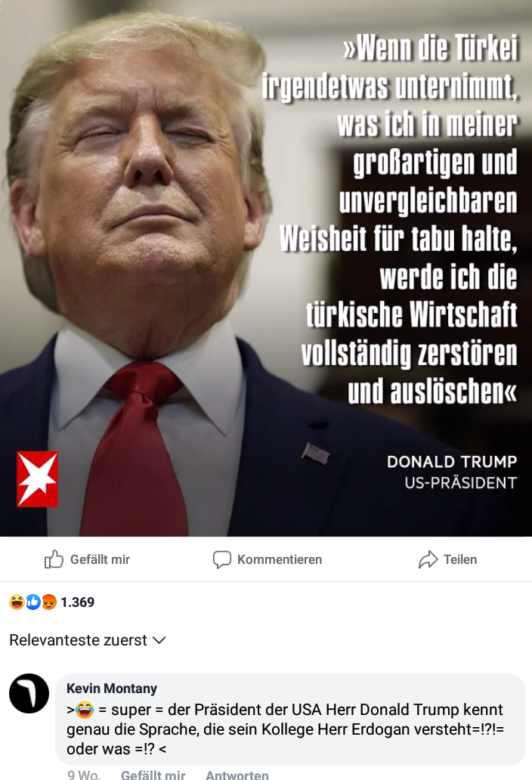Viewport: 532px width, 780px height.
Task: Open the Kevin Montany name link
Action: point(112,689)
